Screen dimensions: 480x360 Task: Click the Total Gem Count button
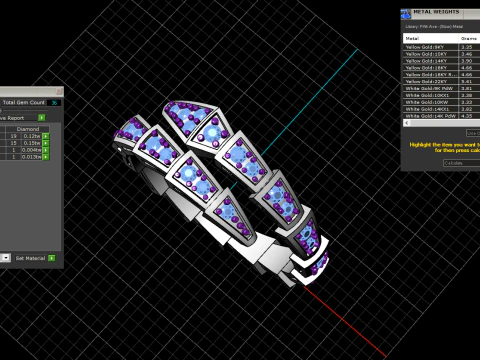(24, 102)
